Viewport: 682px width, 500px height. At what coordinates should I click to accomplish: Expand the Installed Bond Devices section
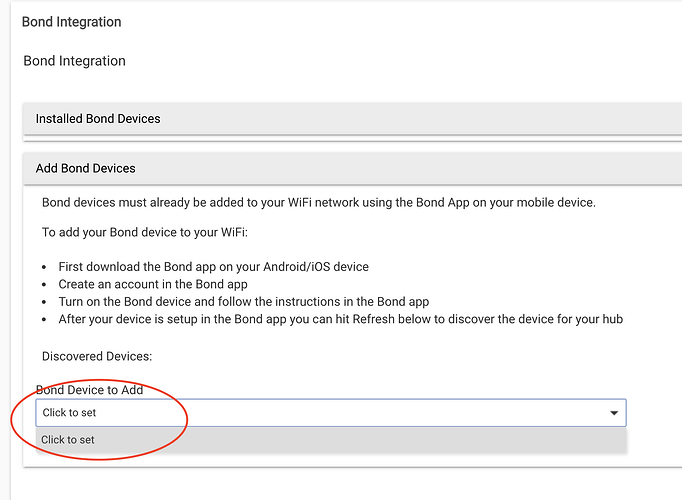click(352, 119)
